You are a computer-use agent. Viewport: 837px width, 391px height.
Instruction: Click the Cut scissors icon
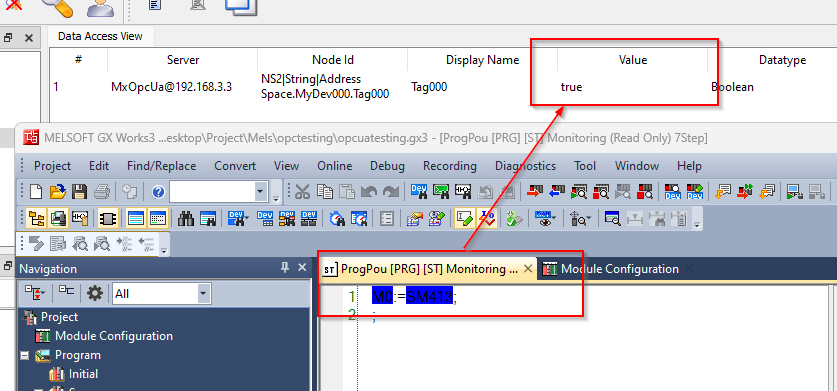tap(302, 191)
